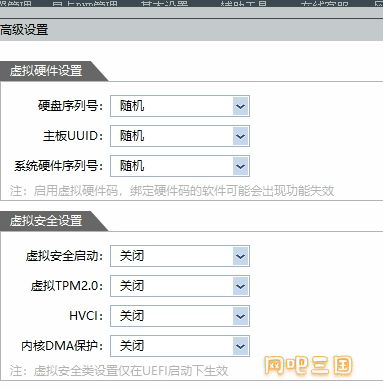
Task: Click the 随机 value in 主板UUID field
Action: pos(132,136)
